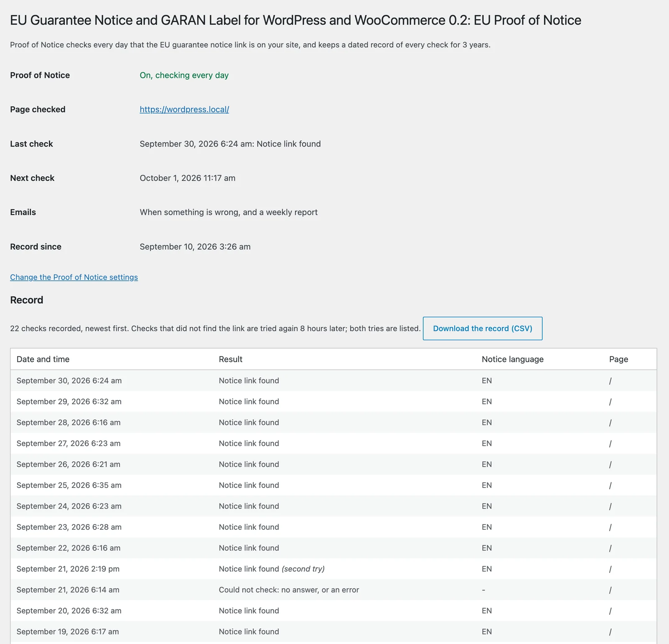Click the Last check value text
669x644 pixels.
tap(230, 144)
